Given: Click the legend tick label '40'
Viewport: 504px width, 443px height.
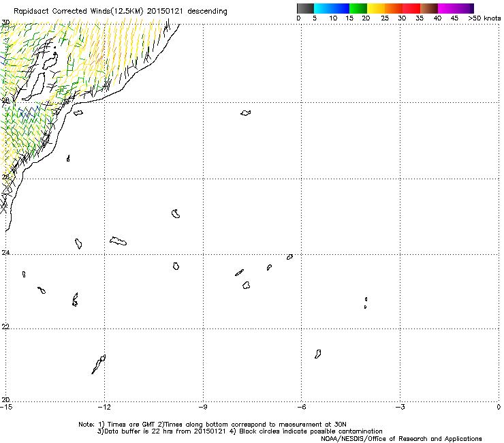Looking at the screenshot, I should (x=437, y=18).
